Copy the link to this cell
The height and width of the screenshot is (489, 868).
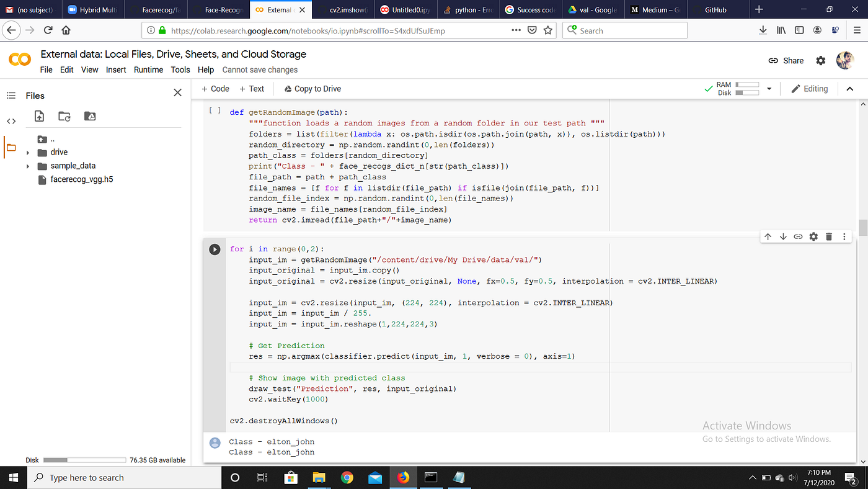tap(799, 236)
